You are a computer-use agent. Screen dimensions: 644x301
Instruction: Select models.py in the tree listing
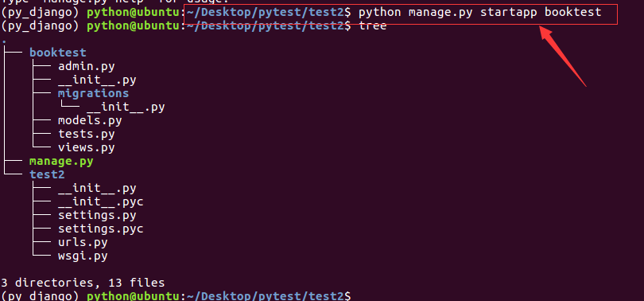[x=90, y=120]
